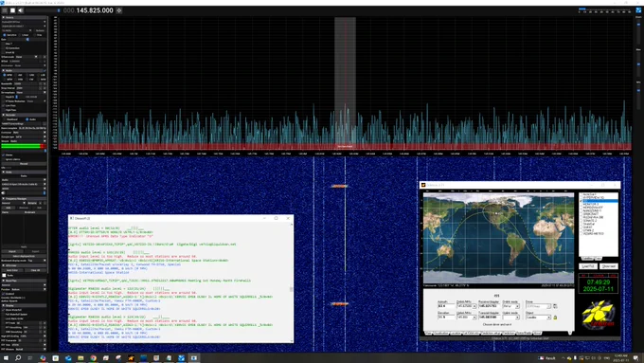The image size is (644, 363).
Task: Collapse the Source panel
Action: pos(3,17)
